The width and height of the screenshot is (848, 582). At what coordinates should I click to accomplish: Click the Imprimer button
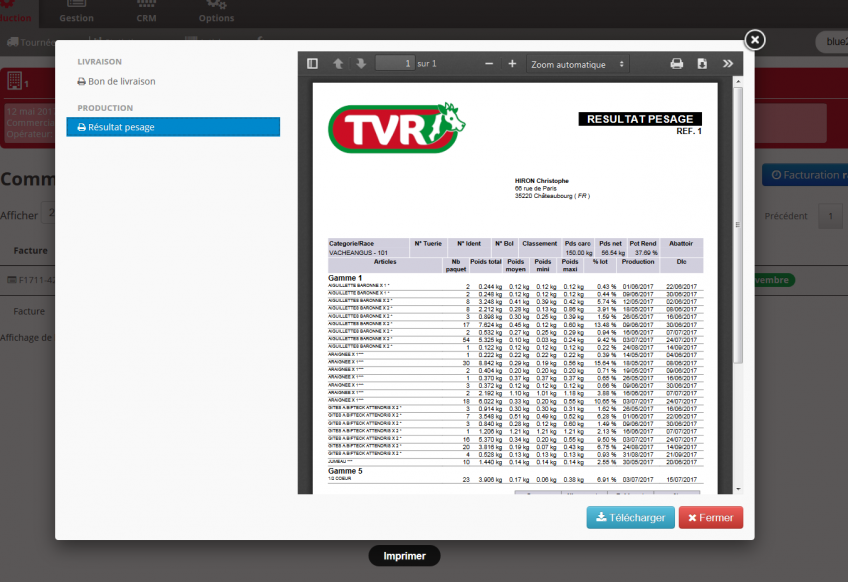404,556
